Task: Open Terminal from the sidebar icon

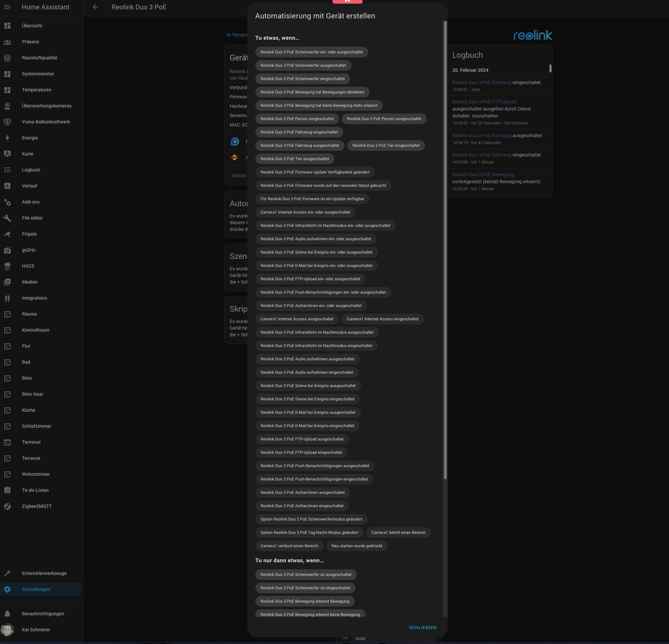Action: [7, 442]
